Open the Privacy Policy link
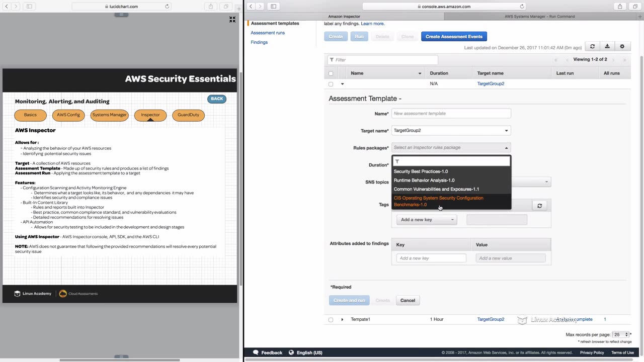Screen dimensions: 644x362 coord(592,352)
